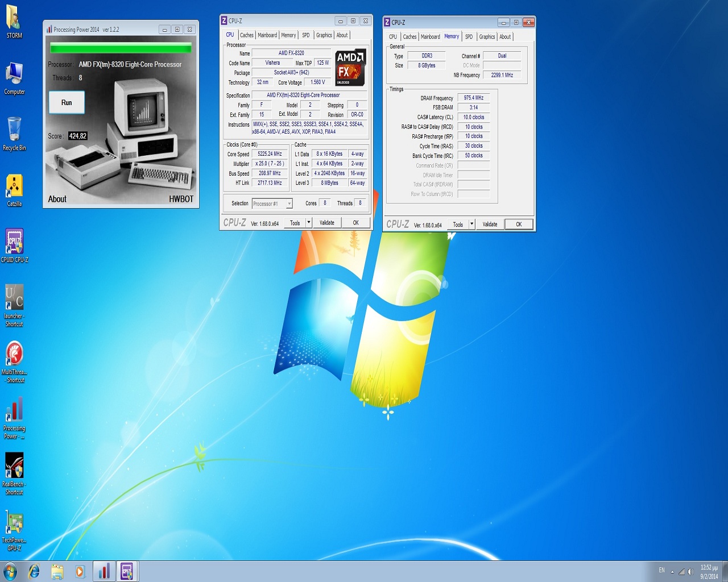
Task: Switch to Processing Power taskbar button
Action: 104,571
